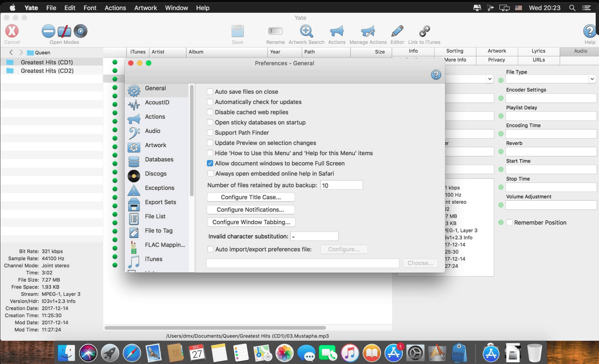Open Spotlight search in menu bar
The height and width of the screenshot is (364, 599).
[x=572, y=8]
